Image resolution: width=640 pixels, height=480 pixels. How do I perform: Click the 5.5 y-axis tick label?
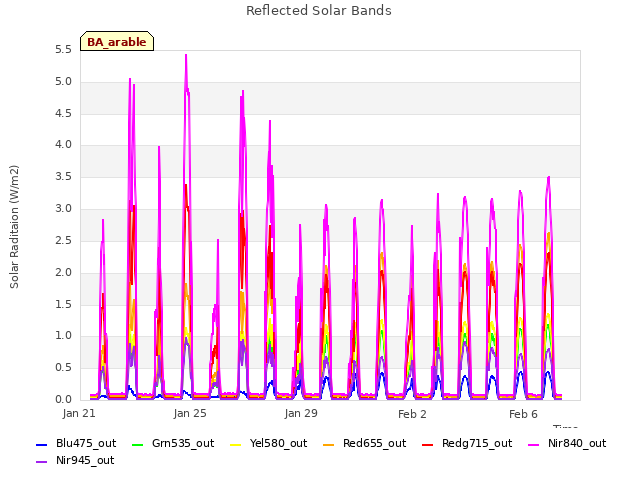click(x=63, y=50)
